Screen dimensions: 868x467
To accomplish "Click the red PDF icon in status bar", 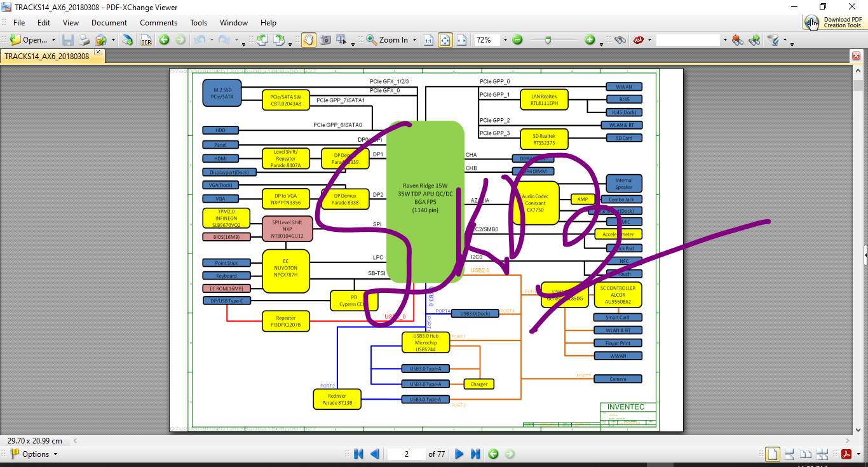I will 846,454.
